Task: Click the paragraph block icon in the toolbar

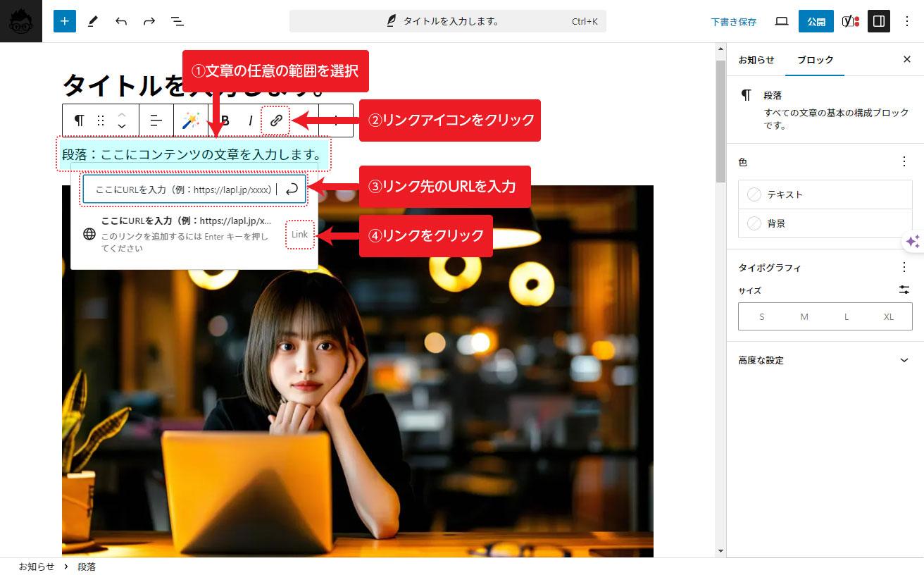Action: point(77,120)
